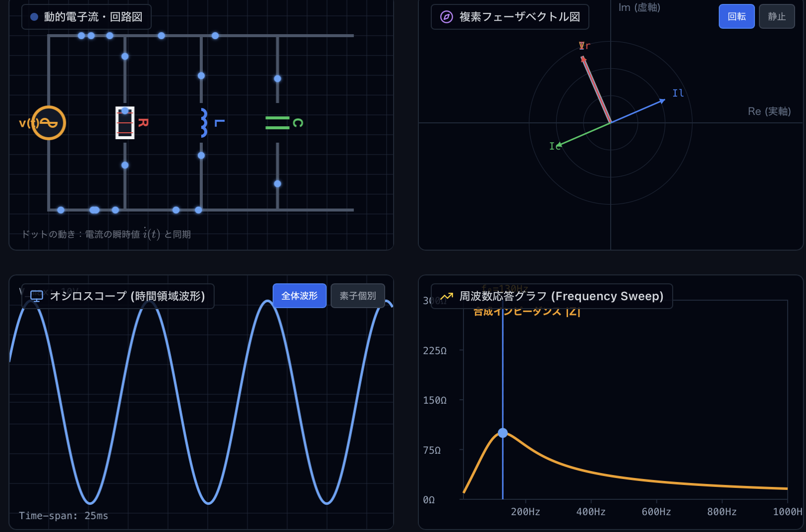The width and height of the screenshot is (806, 532).
Task: Click the Re (実軸) axis label
Action: click(x=769, y=111)
